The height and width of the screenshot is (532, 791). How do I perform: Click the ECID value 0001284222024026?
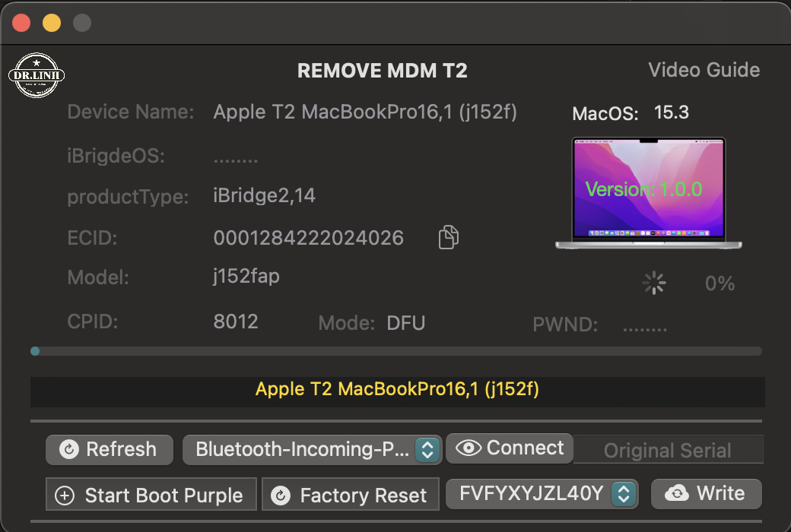308,238
